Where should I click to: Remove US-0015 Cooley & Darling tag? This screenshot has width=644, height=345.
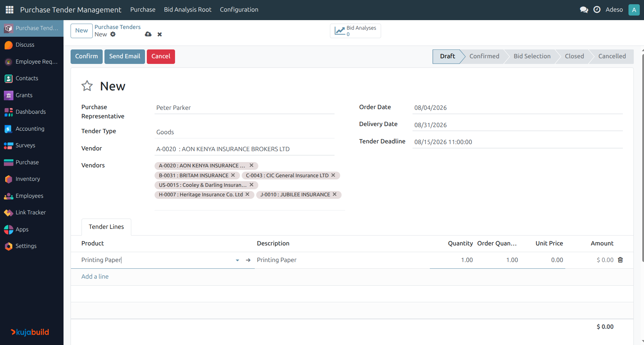point(252,185)
